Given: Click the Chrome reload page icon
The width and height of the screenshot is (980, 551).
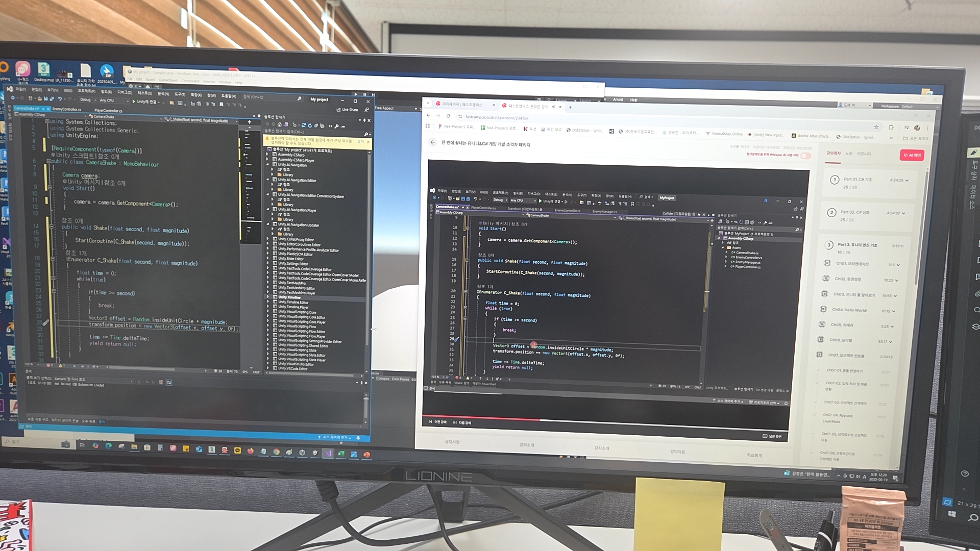Looking at the screenshot, I should 449,117.
